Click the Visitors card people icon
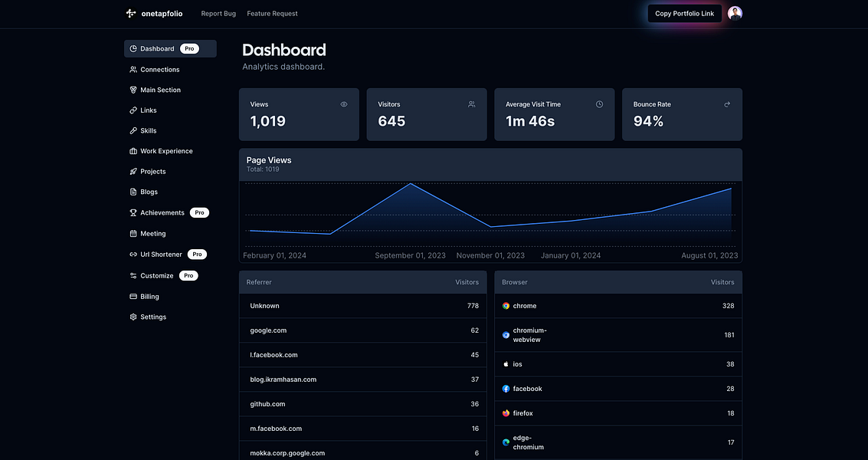 [471, 104]
